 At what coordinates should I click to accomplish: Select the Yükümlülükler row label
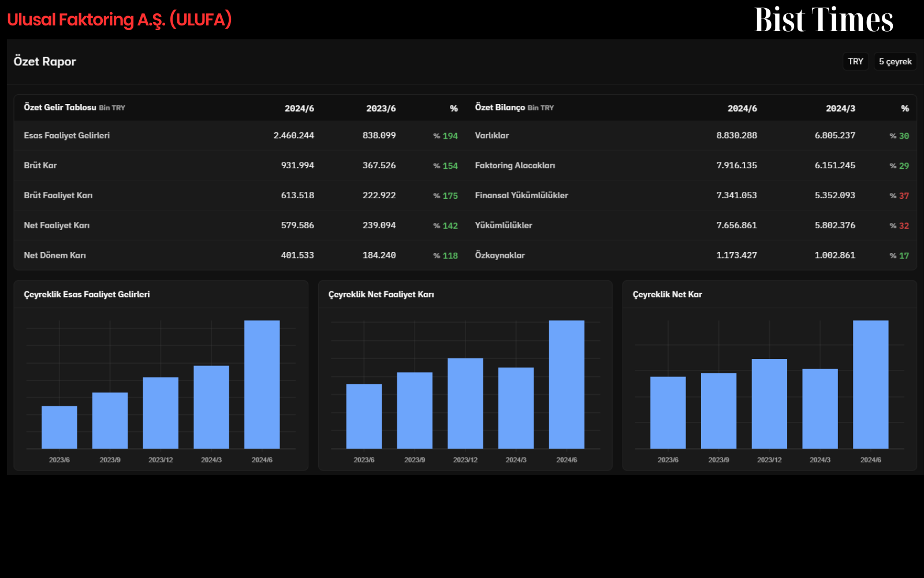pos(504,225)
